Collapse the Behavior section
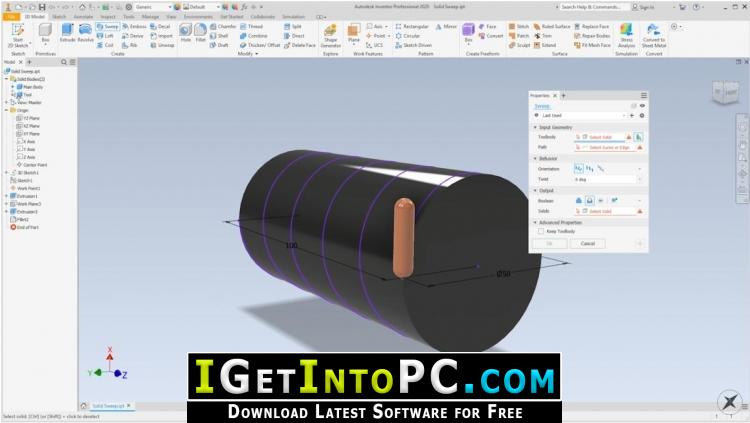 point(535,158)
